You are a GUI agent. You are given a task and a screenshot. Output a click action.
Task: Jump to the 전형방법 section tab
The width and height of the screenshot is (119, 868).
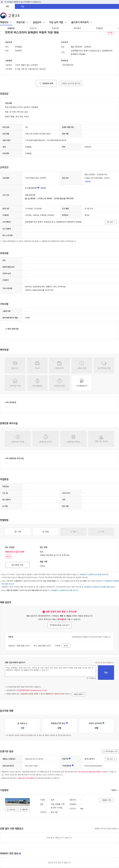pyautogui.click(x=99, y=28)
